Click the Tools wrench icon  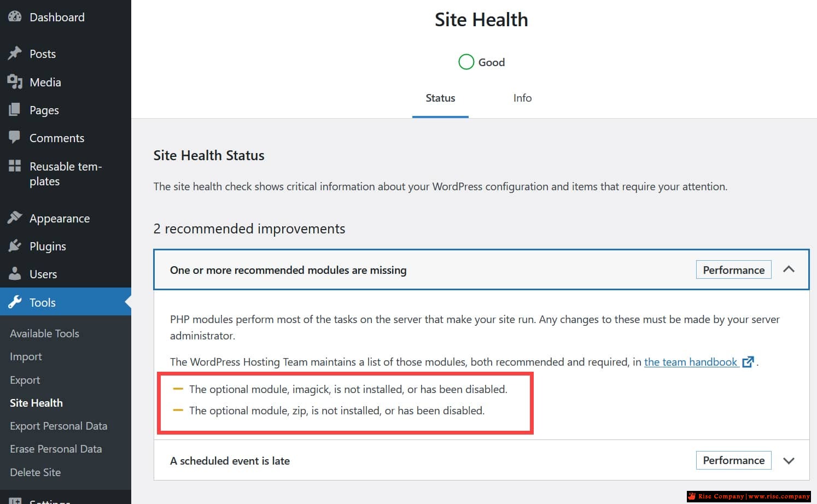click(x=15, y=302)
